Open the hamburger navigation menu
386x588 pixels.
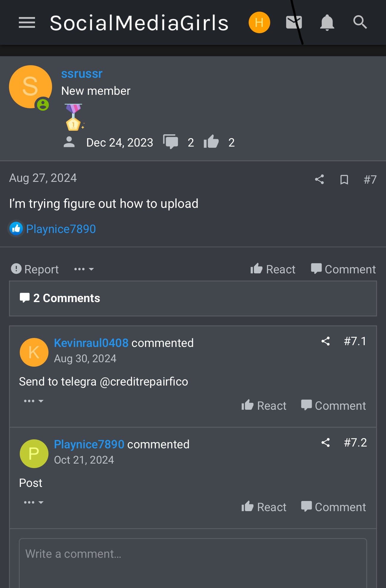tap(27, 23)
